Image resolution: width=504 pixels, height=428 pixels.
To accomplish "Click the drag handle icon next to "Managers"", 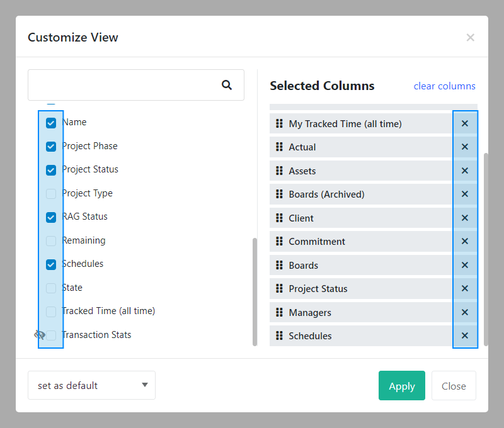I will [x=280, y=312].
